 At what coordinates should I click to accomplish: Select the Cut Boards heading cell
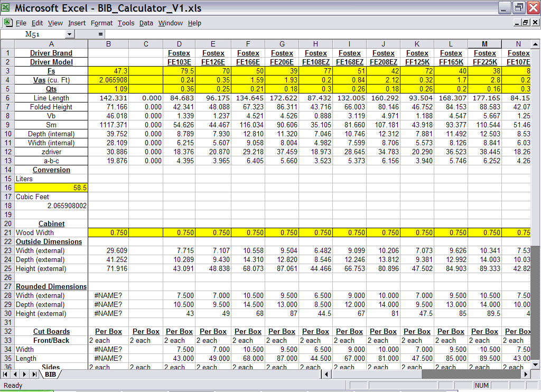point(51,331)
